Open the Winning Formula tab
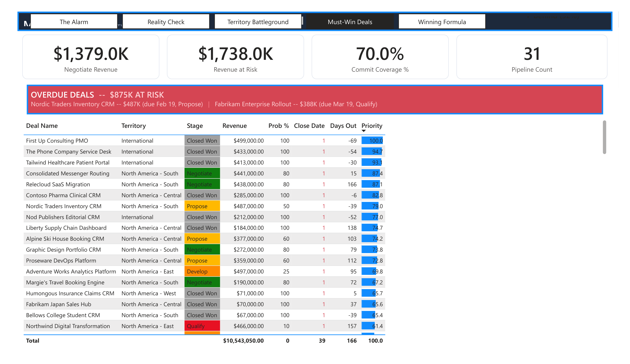Image resolution: width=630 pixels, height=364 pixels. (x=442, y=22)
